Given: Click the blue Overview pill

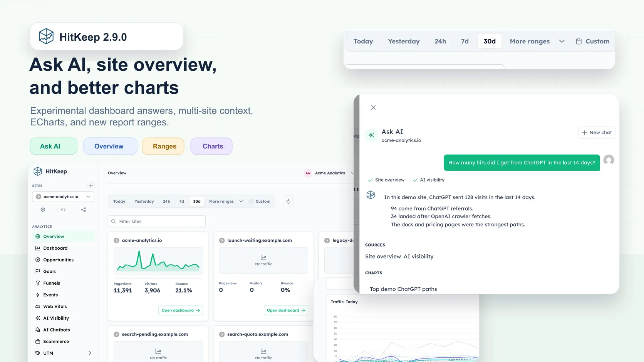Looking at the screenshot, I should click(x=110, y=146).
